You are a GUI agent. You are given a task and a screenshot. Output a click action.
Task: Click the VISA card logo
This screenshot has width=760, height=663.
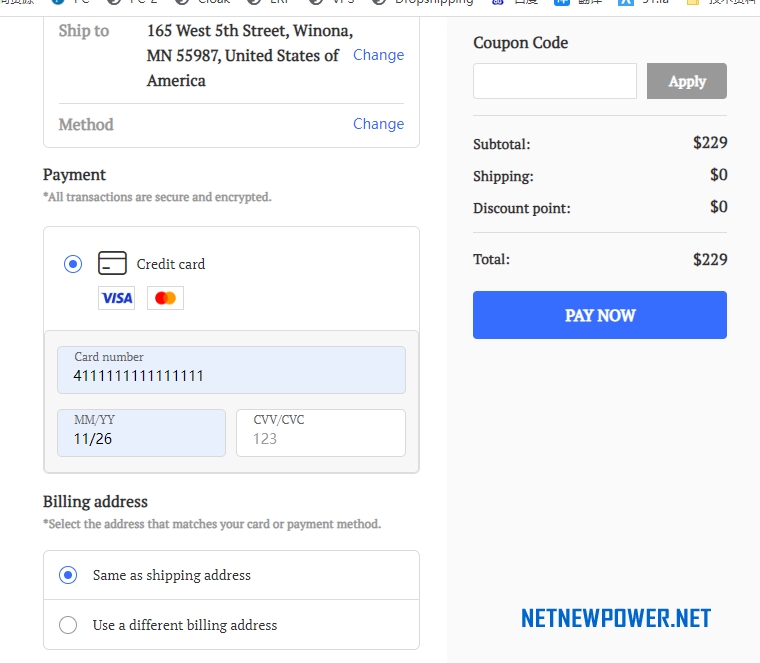point(116,298)
